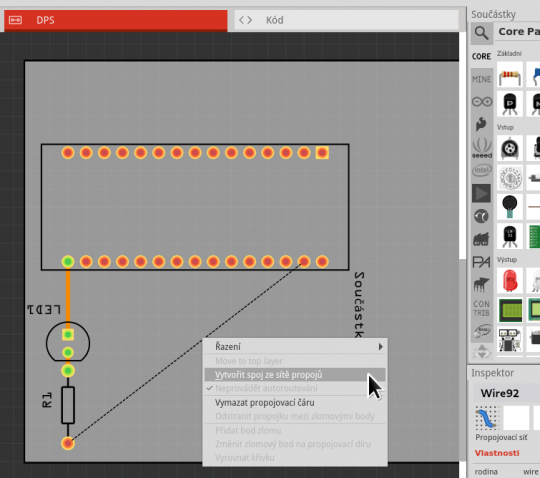Pick the round potentiometer part under Vstup
The height and width of the screenshot is (478, 540).
click(x=510, y=148)
